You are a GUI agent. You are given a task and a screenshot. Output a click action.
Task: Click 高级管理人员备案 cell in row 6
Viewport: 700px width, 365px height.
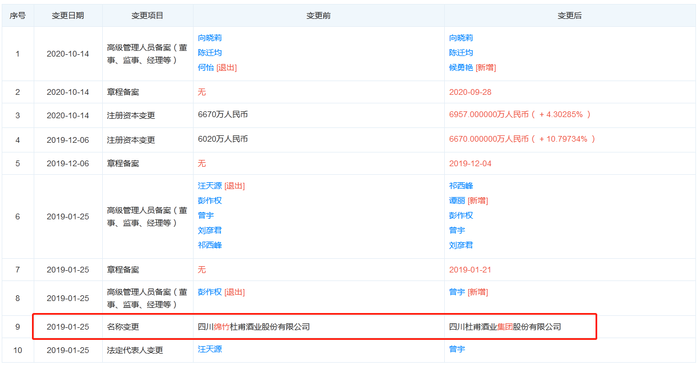point(147,216)
